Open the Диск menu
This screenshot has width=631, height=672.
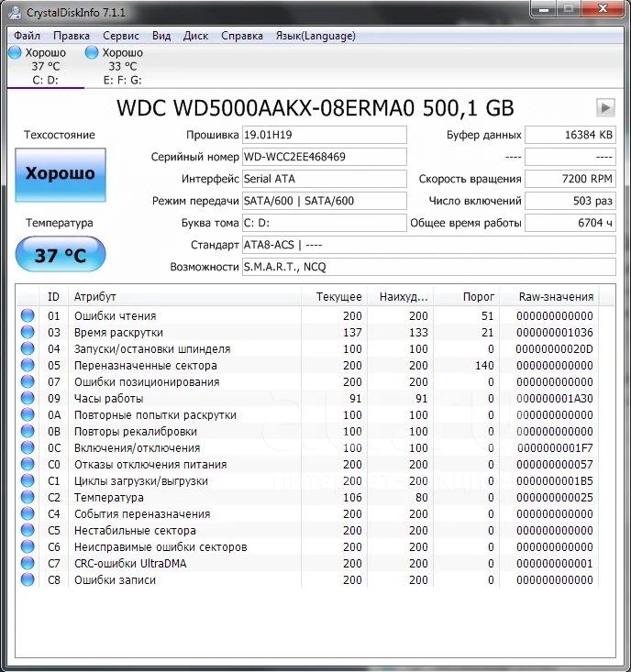point(195,36)
